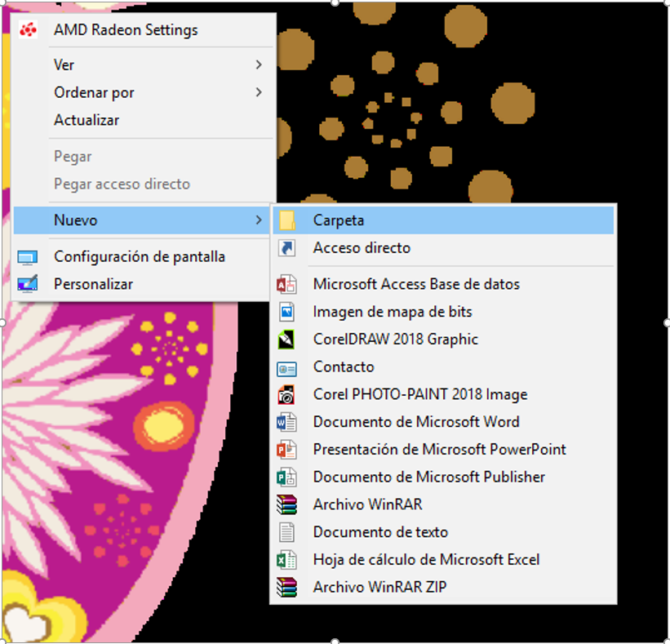
Task: Select Imagen de mapa de bits
Action: coord(443,312)
